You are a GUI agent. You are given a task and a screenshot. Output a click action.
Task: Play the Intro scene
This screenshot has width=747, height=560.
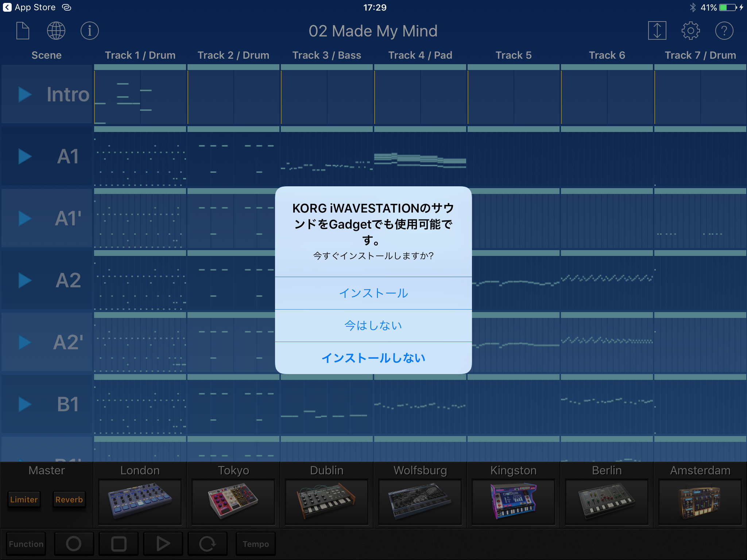(x=25, y=94)
